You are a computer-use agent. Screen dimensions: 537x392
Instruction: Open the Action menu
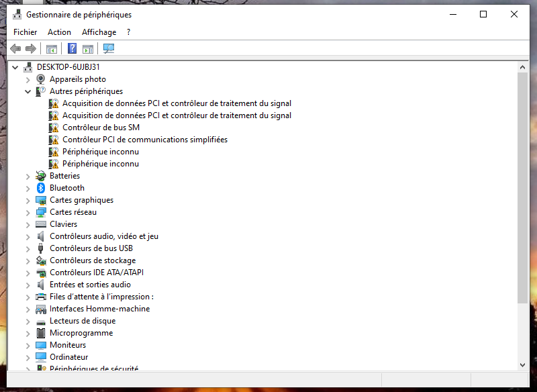(59, 32)
